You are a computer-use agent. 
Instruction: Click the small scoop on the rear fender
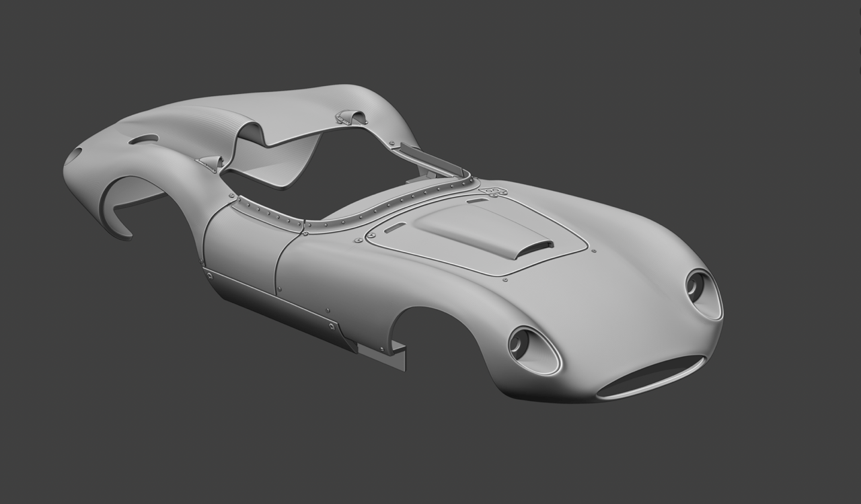click(211, 163)
